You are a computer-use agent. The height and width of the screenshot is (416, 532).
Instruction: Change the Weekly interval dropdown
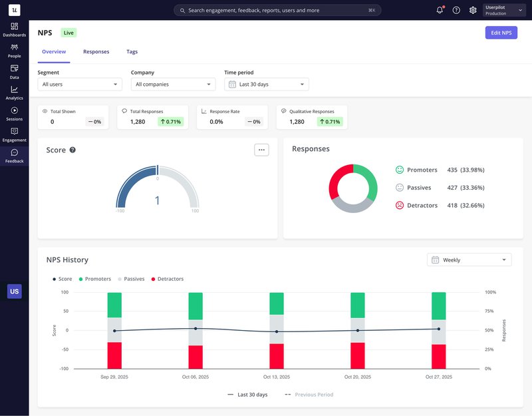[469, 260]
